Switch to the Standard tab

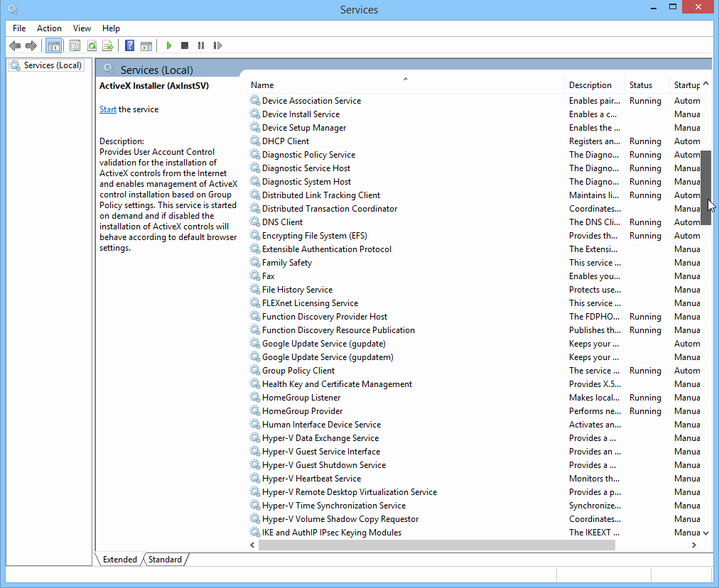pos(165,560)
